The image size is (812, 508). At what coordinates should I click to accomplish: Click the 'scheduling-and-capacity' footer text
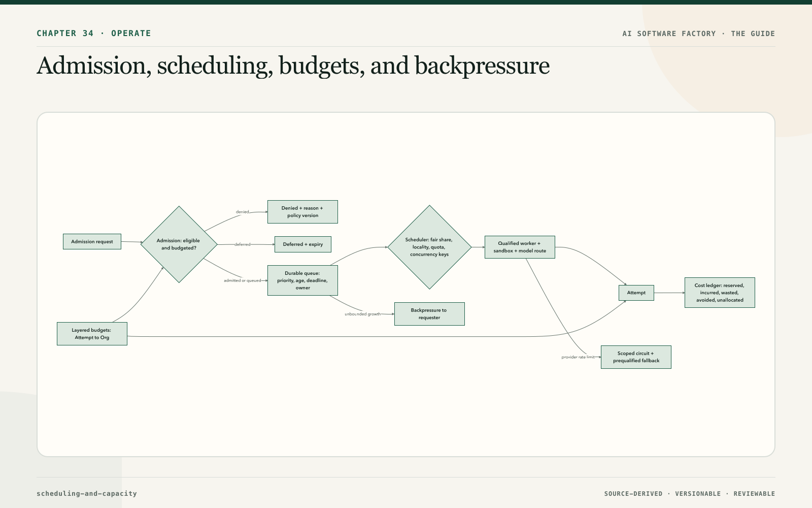(x=87, y=493)
